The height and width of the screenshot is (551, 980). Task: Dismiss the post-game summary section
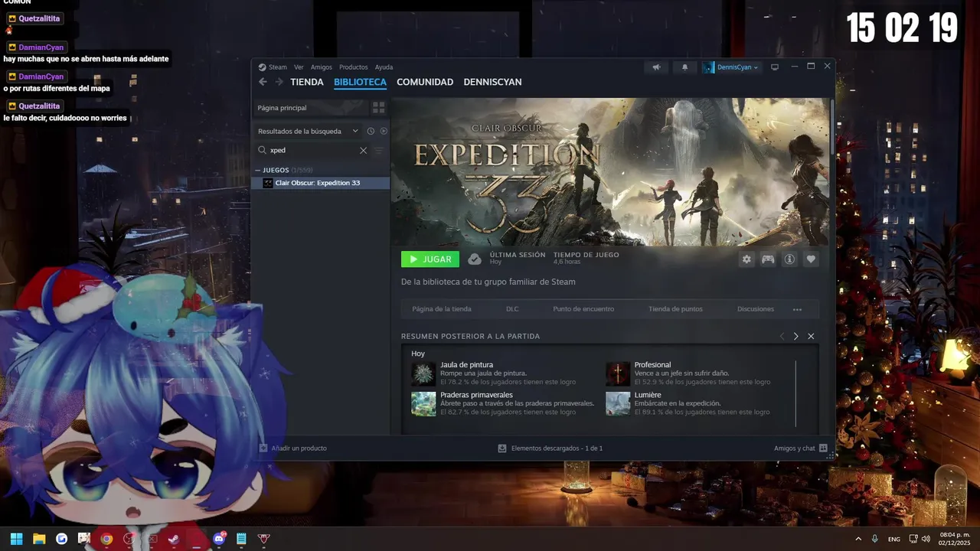tap(811, 336)
